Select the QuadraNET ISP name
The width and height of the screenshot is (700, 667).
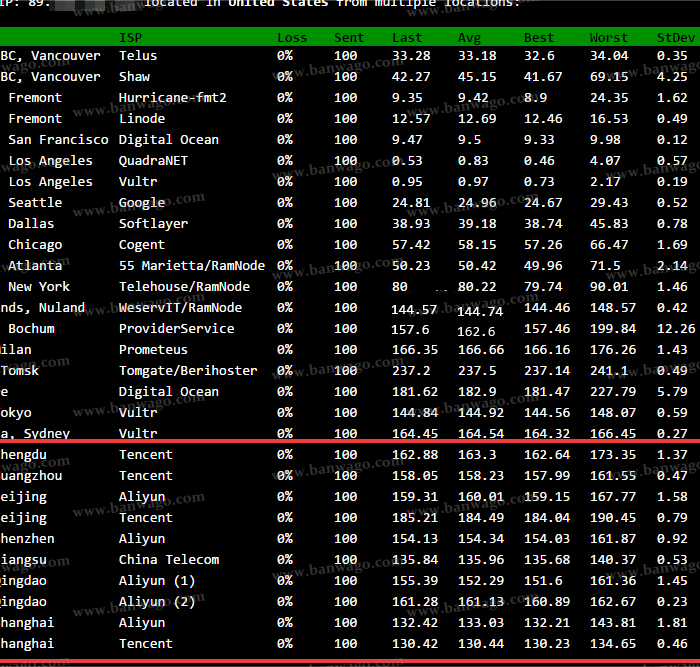[x=154, y=161]
